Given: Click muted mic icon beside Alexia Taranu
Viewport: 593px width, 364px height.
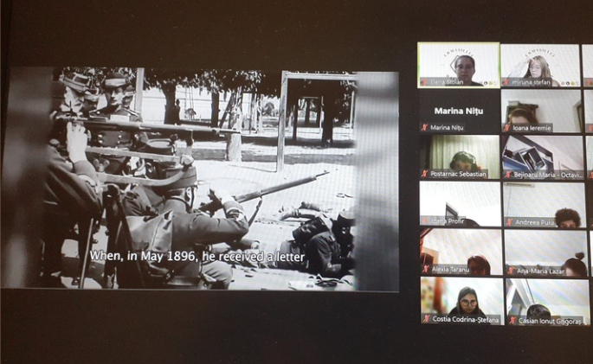Looking at the screenshot, I should [426, 269].
